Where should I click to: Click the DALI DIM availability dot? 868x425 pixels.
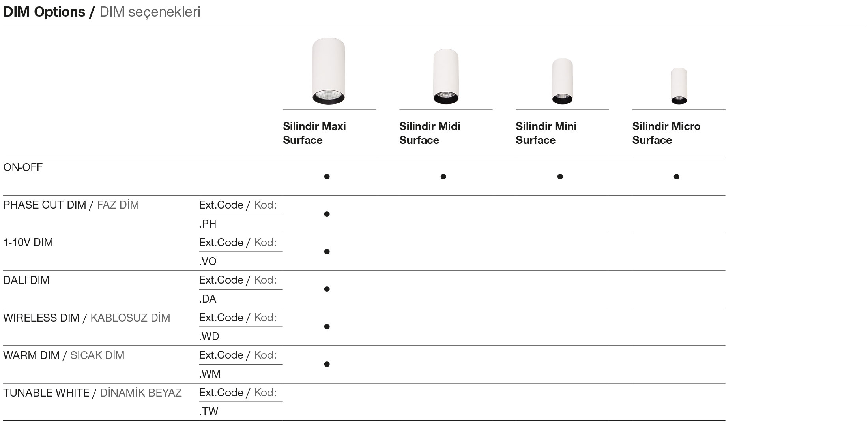click(327, 289)
